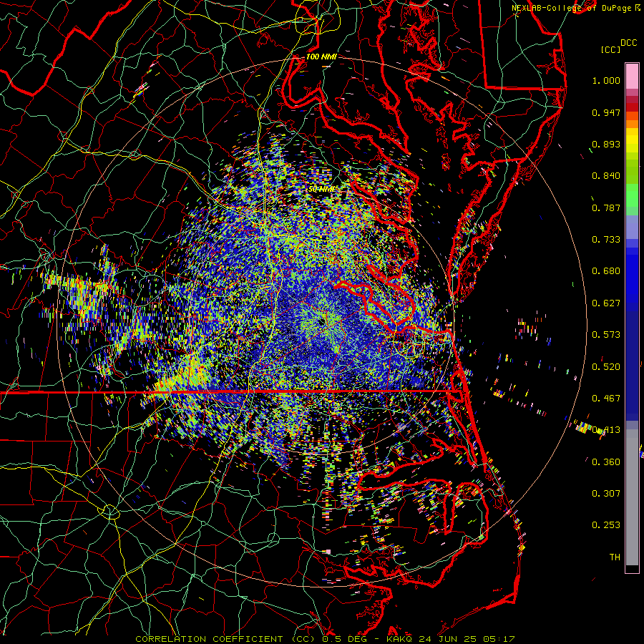644x644 pixels.
Task: Select the 0.680 legend value
Action: pos(606,271)
